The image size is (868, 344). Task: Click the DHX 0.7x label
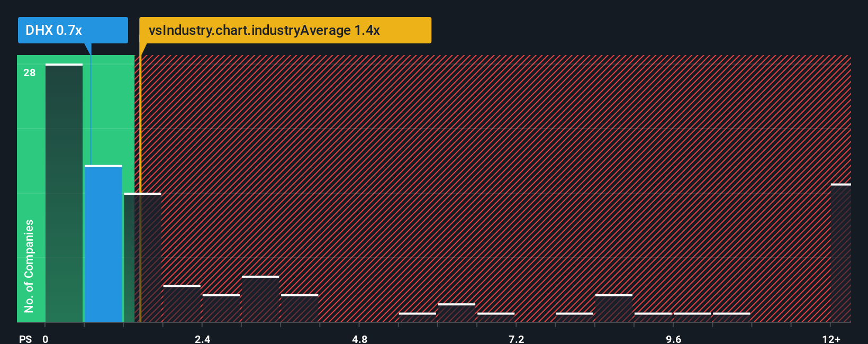tap(73, 30)
